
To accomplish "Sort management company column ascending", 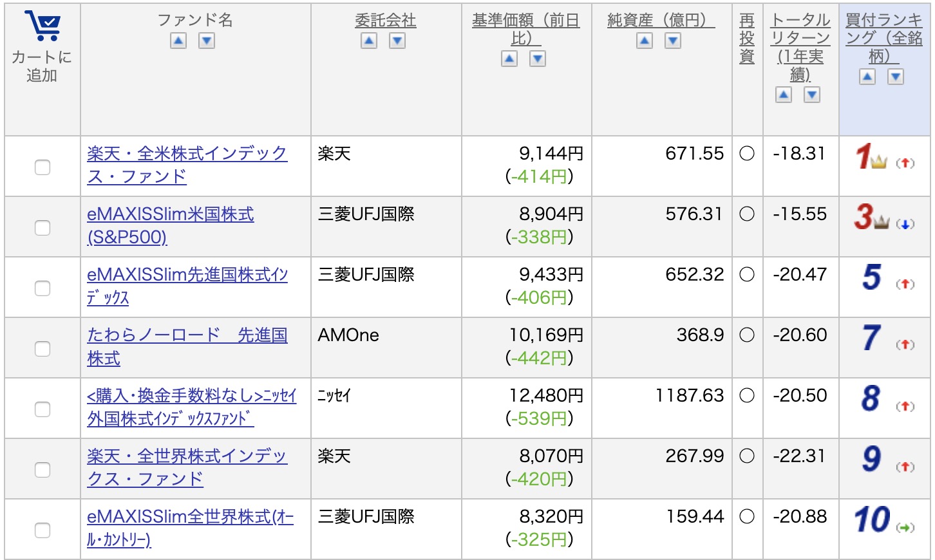I will (x=369, y=41).
